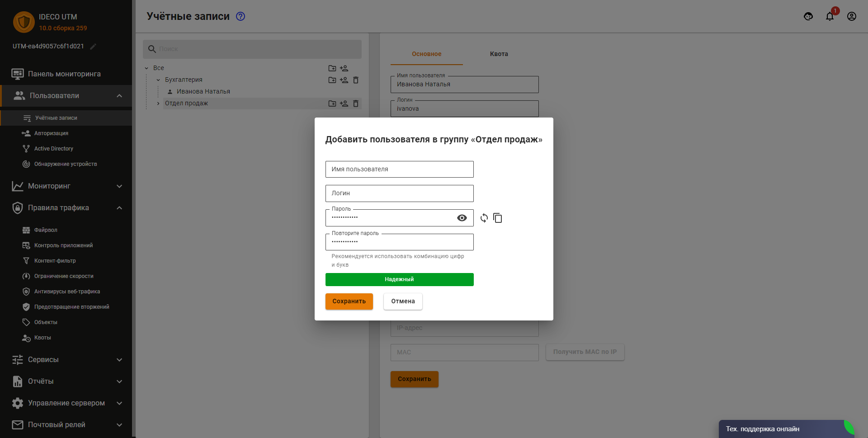Open notifications bell
868x438 pixels.
830,16
